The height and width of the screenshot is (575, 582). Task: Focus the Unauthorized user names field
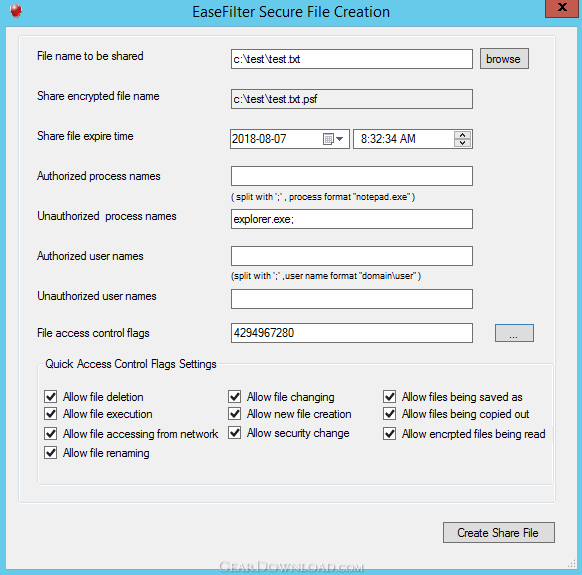[x=352, y=299]
